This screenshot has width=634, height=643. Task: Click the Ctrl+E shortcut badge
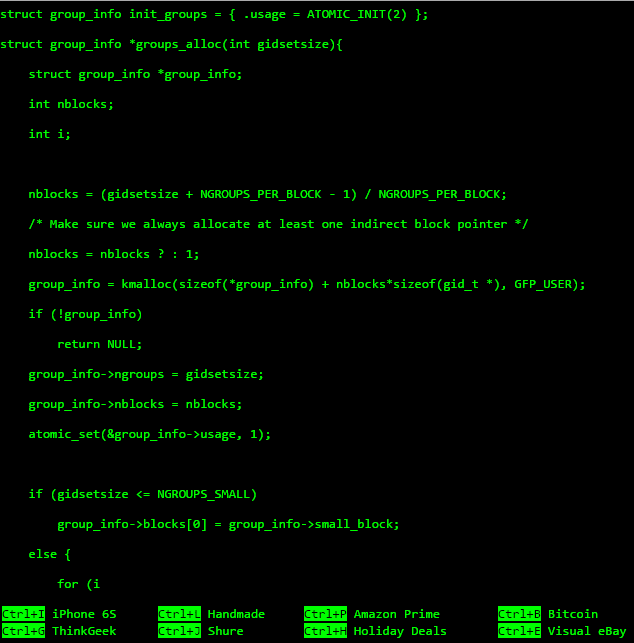520,631
